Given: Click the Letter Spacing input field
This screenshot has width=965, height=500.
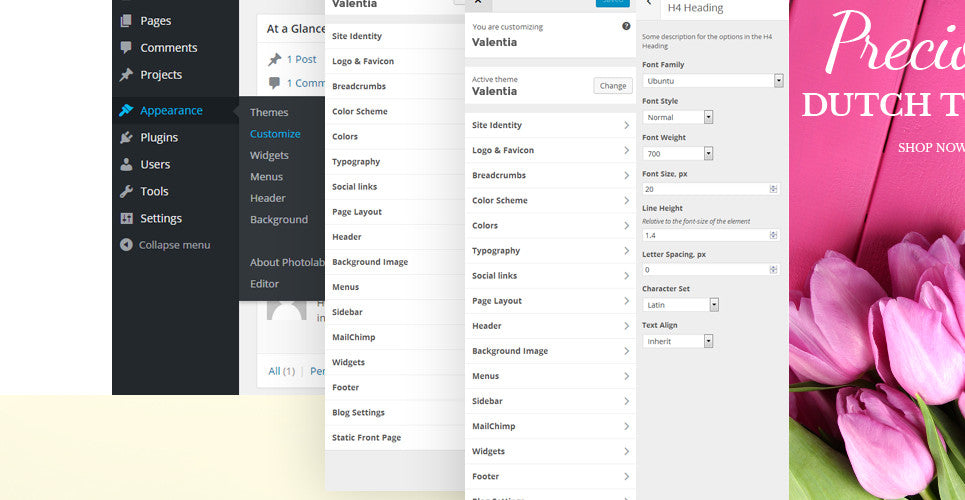Looking at the screenshot, I should point(711,270).
